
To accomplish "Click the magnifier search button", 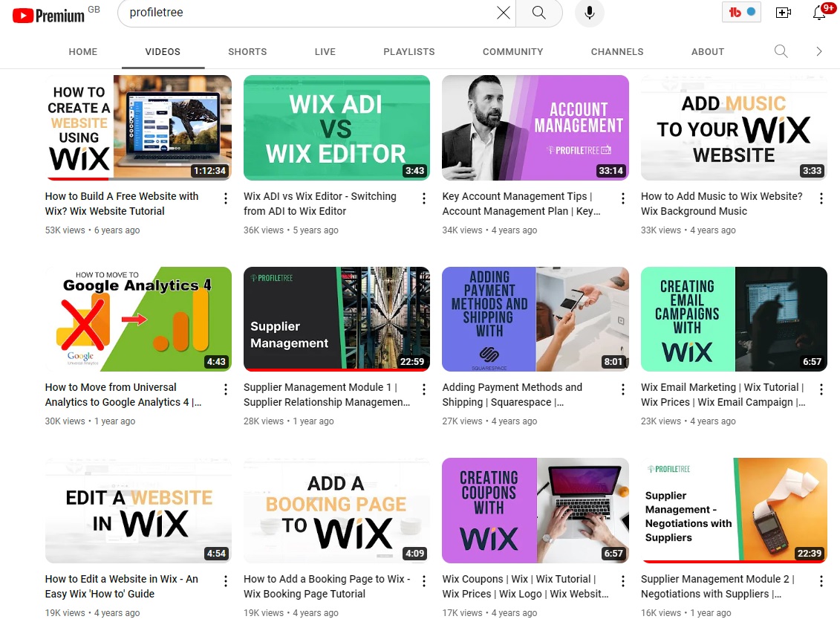I will (539, 13).
